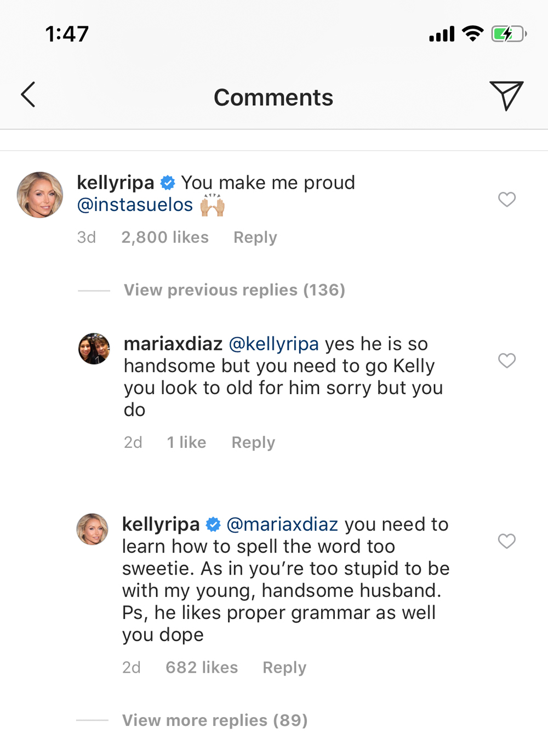Screen dimensions: 548x756
Task: Select the Comments header title
Action: click(x=273, y=97)
